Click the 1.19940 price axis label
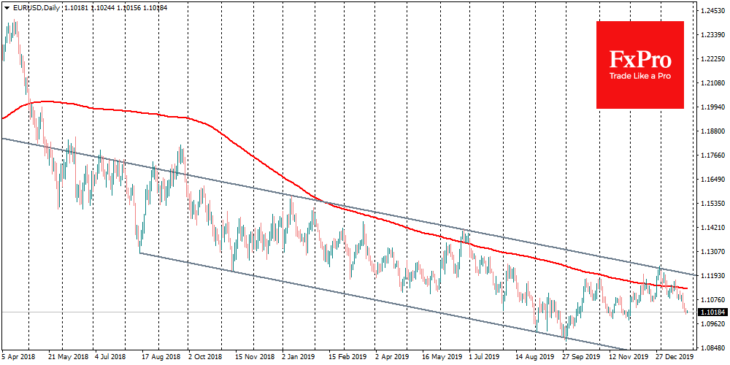 click(711, 107)
